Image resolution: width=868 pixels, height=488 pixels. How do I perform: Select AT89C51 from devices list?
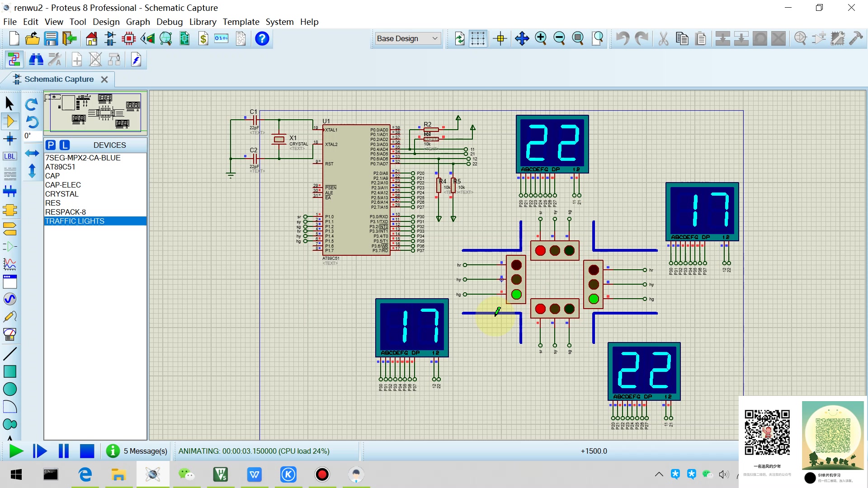pyautogui.click(x=60, y=166)
